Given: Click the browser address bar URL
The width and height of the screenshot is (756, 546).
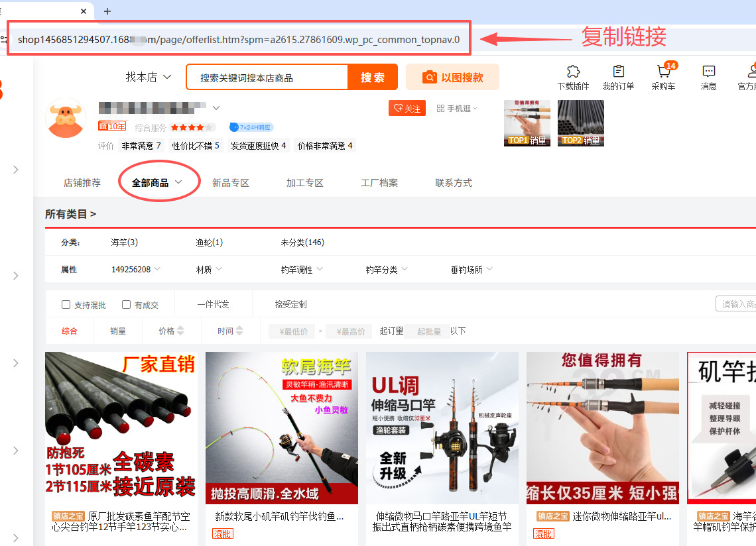Looking at the screenshot, I should click(x=239, y=40).
